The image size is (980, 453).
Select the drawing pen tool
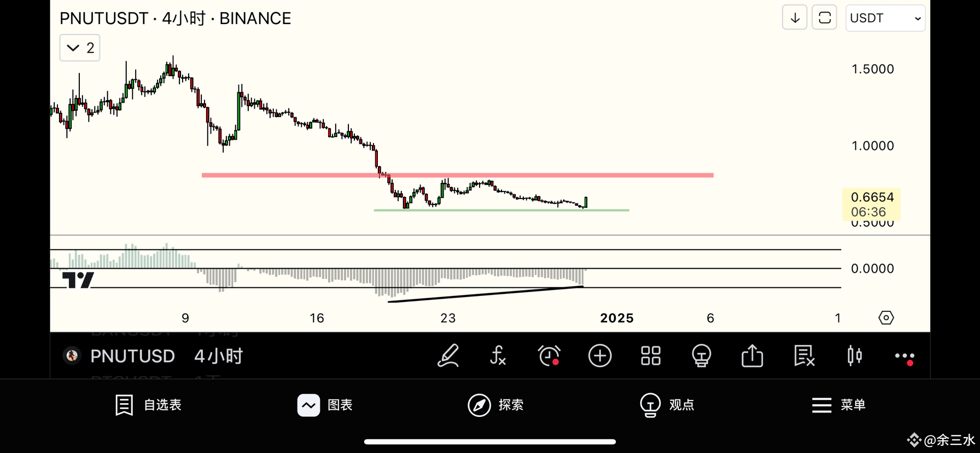click(448, 356)
